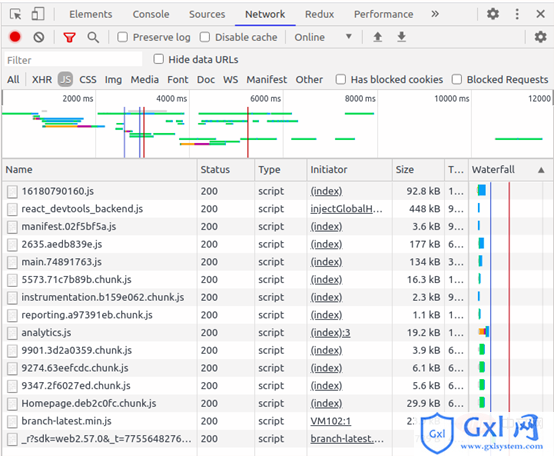Open the DevTools three-dot customize menu
Screen dimensions: 554x456
coord(517,14)
